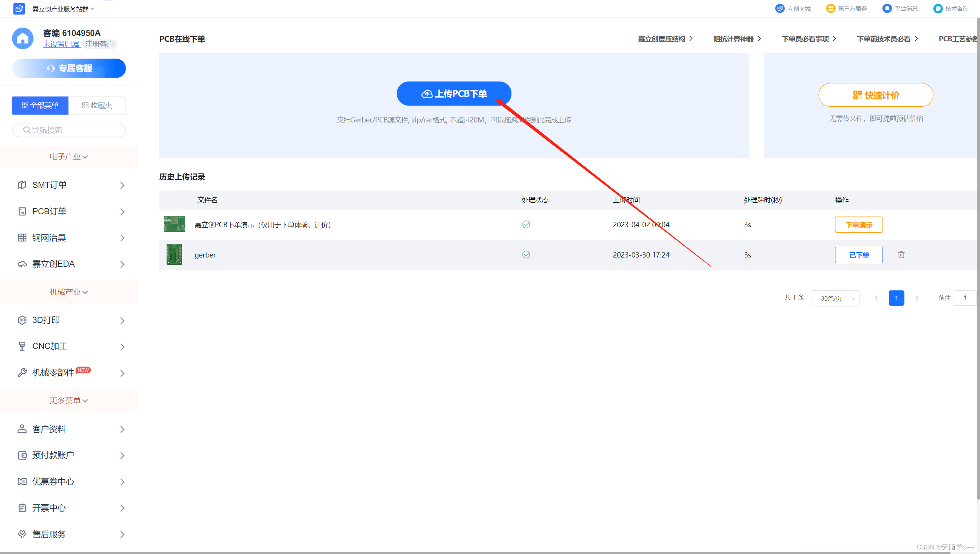Expand the 开票中心 menu chevron
This screenshot has width=980, height=554.
[x=122, y=508]
